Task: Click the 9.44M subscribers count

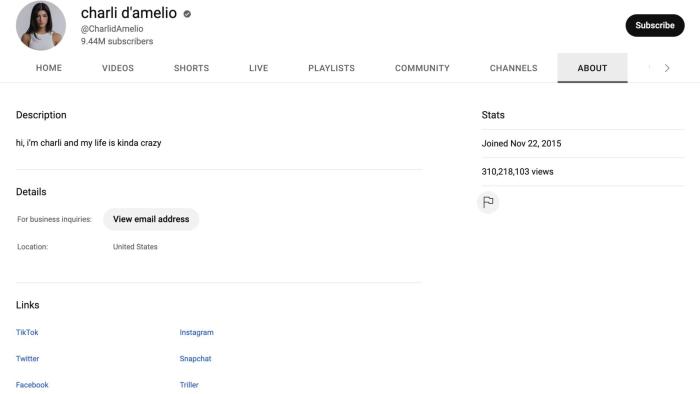Action: coord(117,41)
